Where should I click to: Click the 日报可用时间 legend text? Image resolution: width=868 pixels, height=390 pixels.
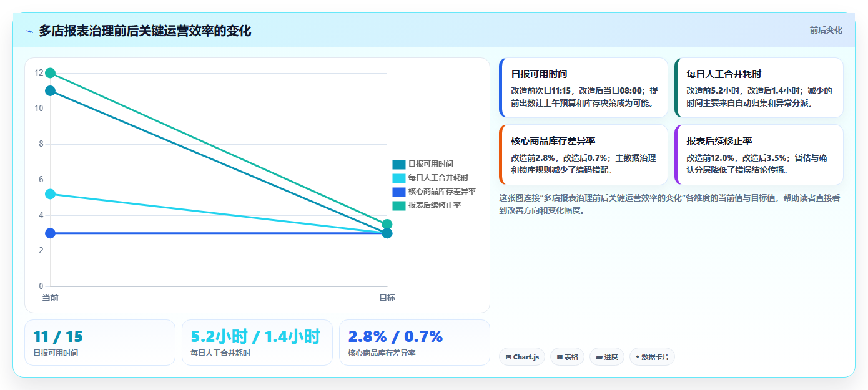(x=431, y=164)
